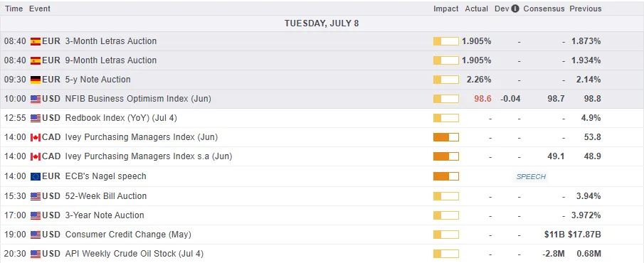
Task: Click the Tuesday, July 8 date header
Action: point(322,23)
